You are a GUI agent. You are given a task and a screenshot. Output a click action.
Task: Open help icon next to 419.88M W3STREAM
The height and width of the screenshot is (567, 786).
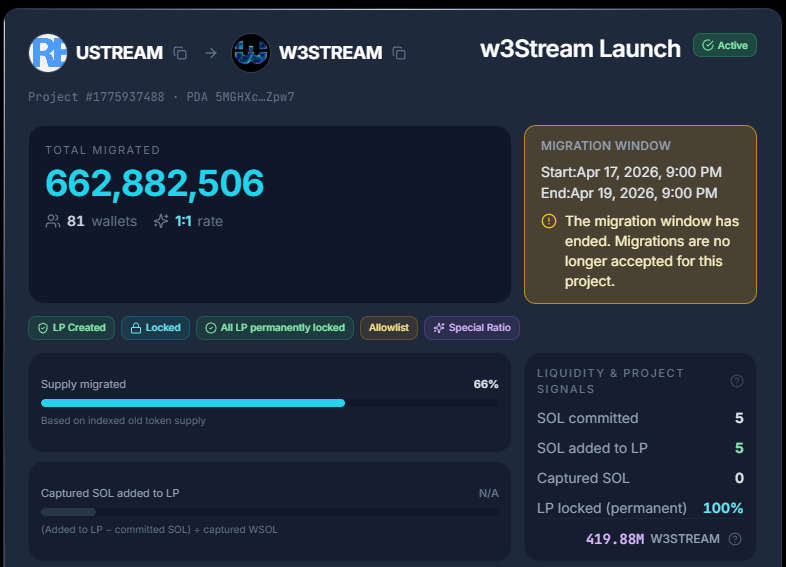pos(735,539)
